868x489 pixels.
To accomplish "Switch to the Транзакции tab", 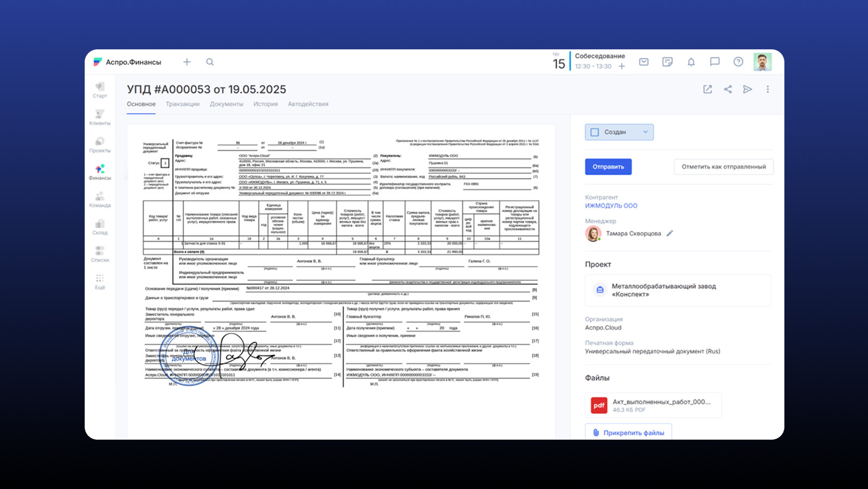I will 182,104.
